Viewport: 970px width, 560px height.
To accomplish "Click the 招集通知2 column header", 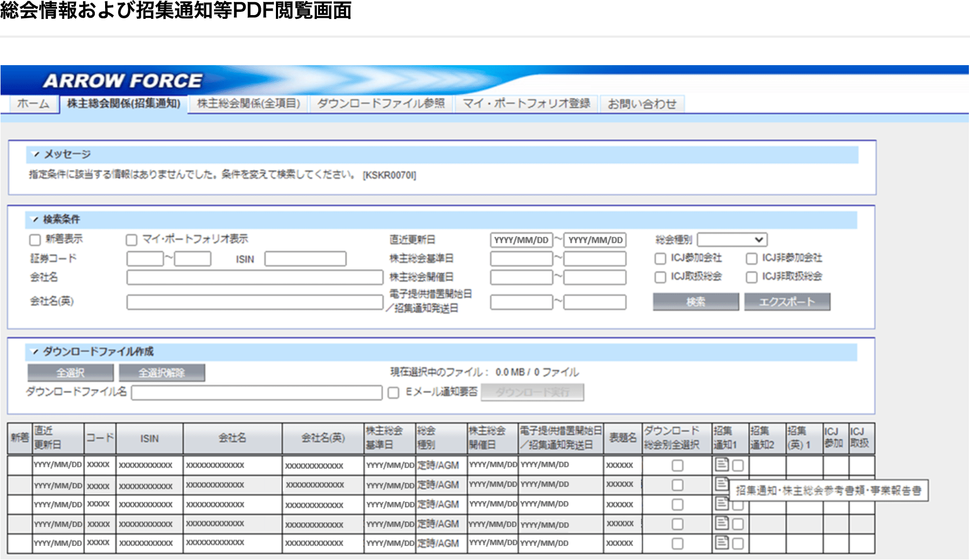I will tap(767, 438).
